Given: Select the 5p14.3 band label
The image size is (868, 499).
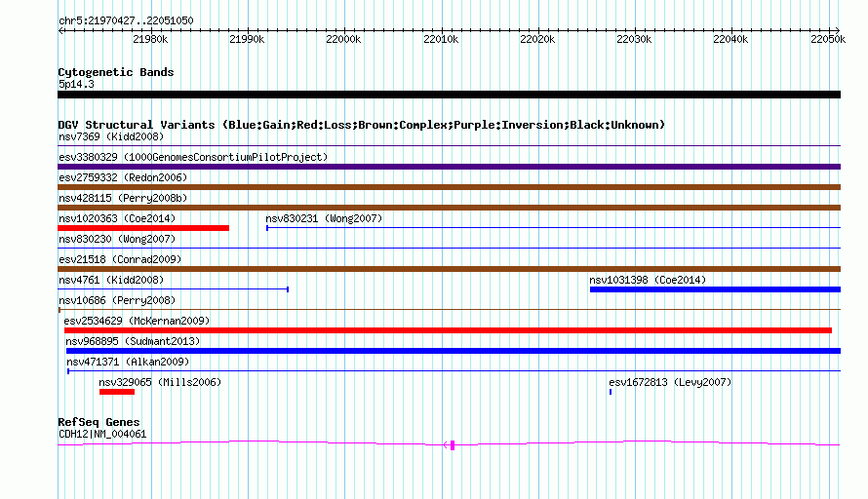Looking at the screenshot, I should [x=76, y=84].
